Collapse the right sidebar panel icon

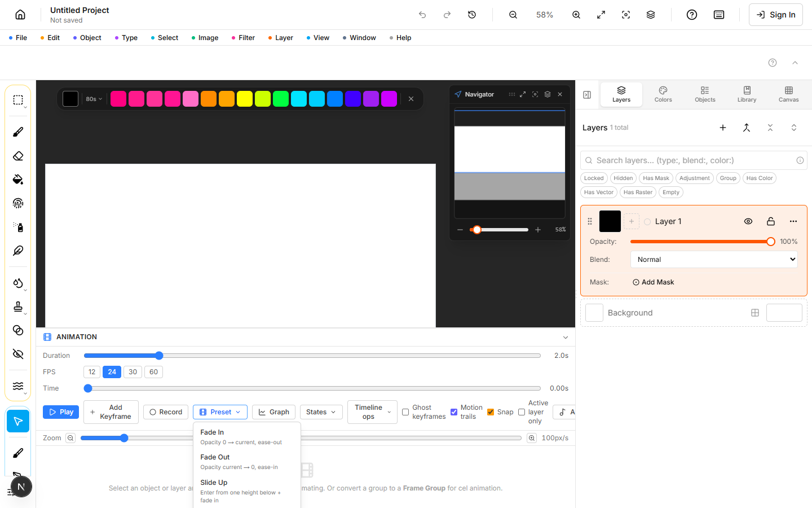coord(587,95)
